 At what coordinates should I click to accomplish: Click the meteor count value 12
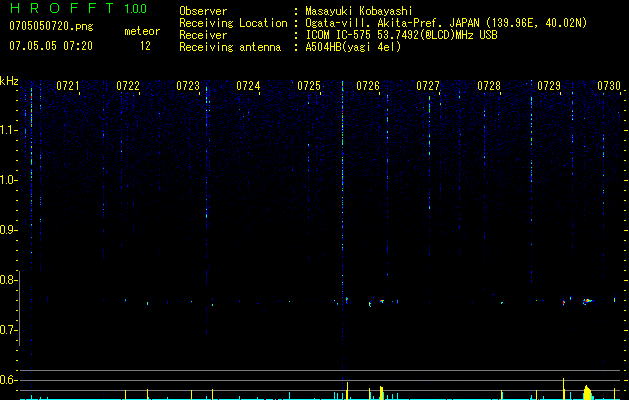coord(145,46)
